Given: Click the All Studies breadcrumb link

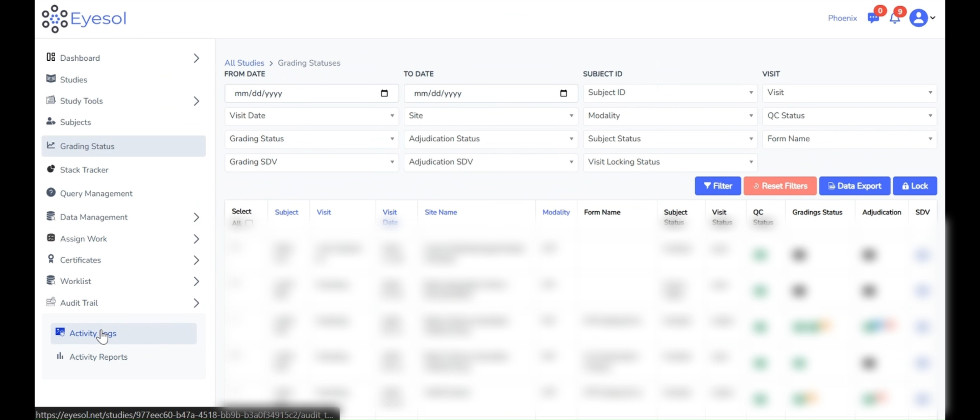Looking at the screenshot, I should click(244, 63).
